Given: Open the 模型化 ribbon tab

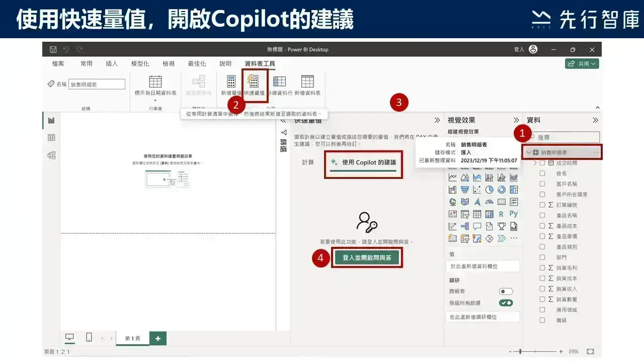Looking at the screenshot, I should 140,64.
